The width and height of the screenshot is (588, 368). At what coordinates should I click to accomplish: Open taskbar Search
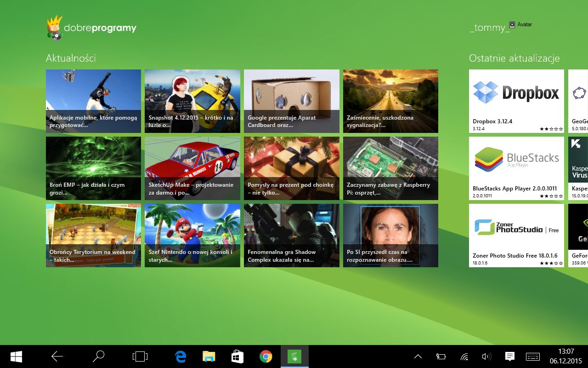(98, 356)
